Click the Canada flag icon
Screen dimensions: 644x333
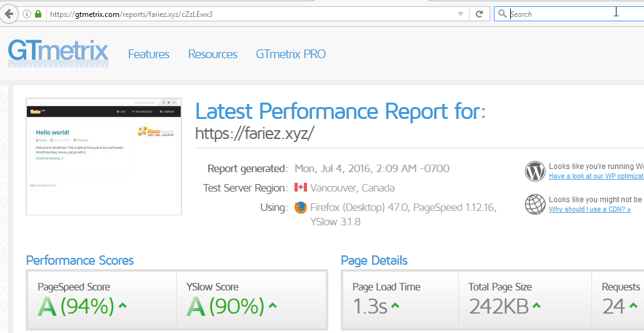coord(301,187)
